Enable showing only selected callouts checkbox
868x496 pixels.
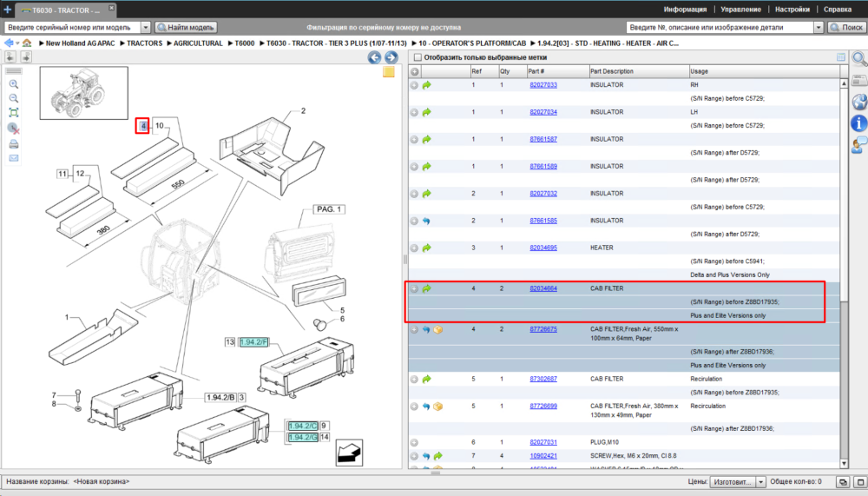(418, 57)
